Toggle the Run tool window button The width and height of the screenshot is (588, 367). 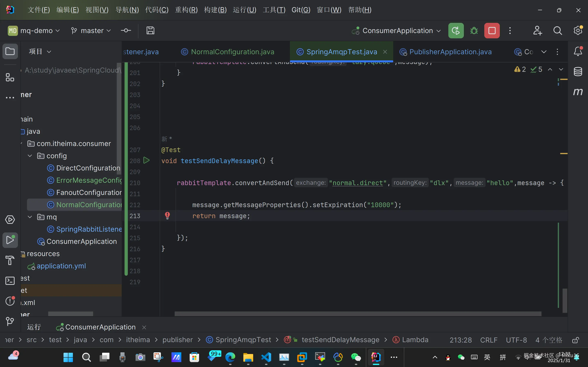click(x=10, y=240)
